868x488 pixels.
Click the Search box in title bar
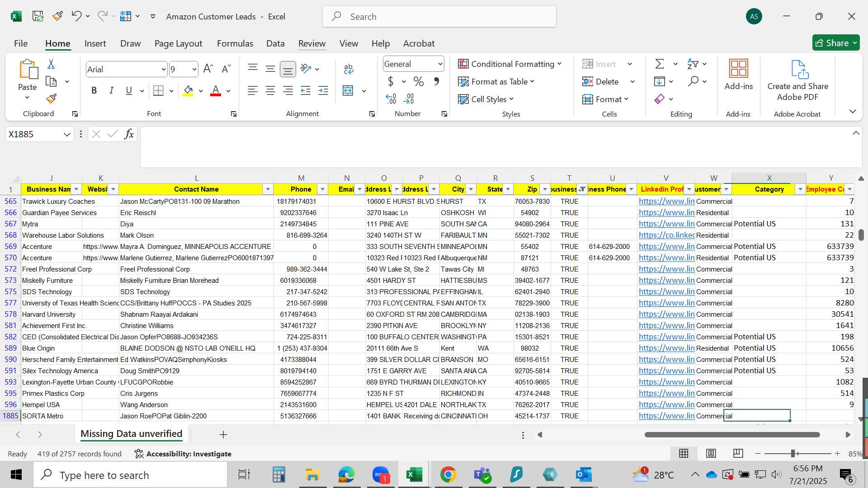pyautogui.click(x=439, y=17)
